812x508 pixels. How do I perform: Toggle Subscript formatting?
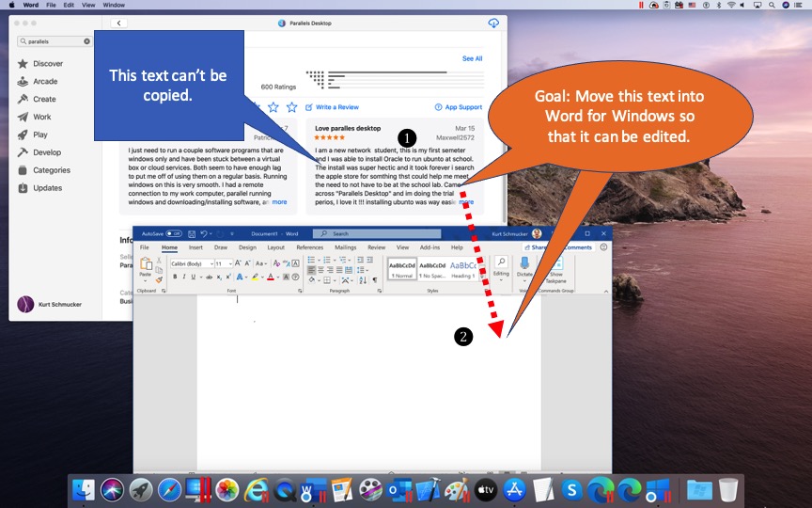(219, 277)
